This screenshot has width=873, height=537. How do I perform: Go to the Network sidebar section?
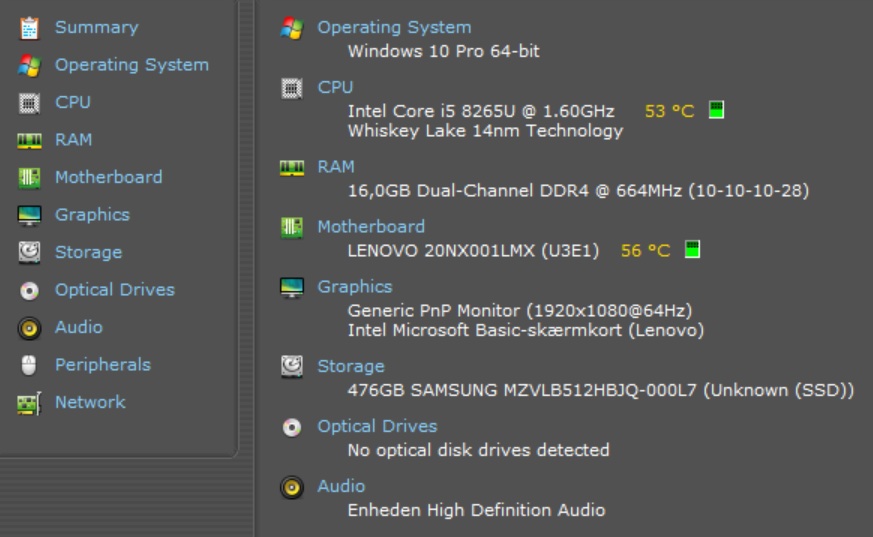click(90, 402)
